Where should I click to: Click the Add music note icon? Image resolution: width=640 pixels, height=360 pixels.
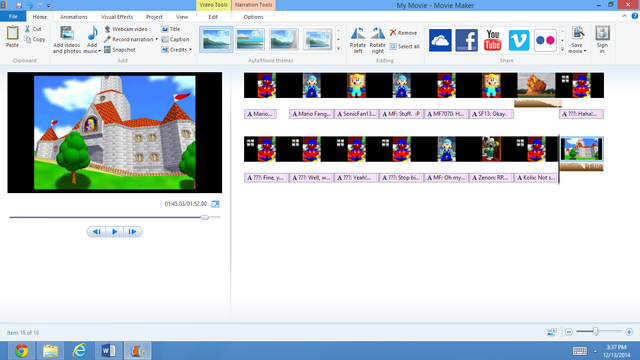coord(92,33)
